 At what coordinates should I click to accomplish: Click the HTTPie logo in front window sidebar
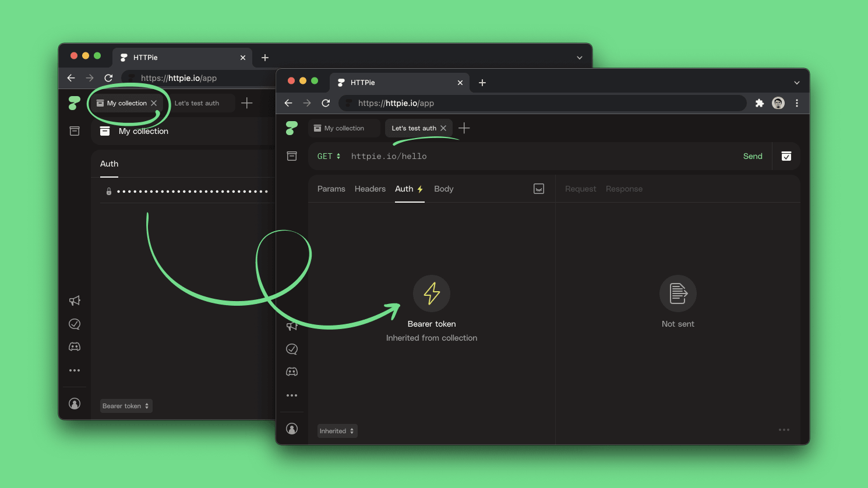292,128
